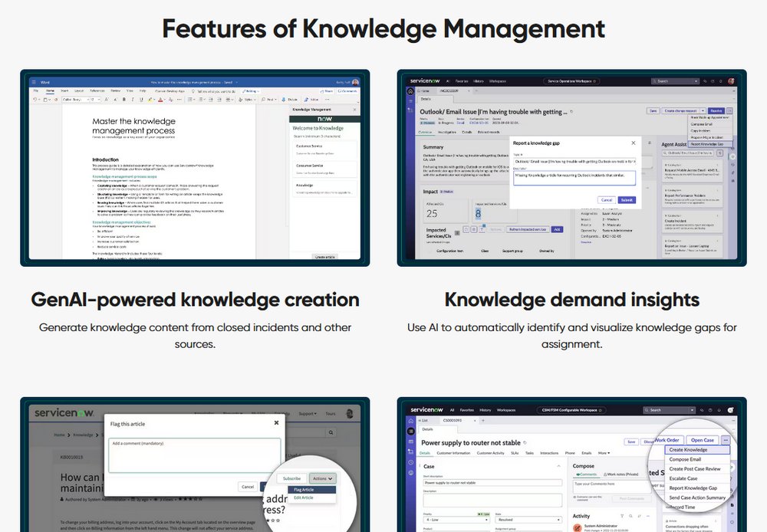Click the search magnifier icon on portal
767x532 pixels.
[331, 432]
